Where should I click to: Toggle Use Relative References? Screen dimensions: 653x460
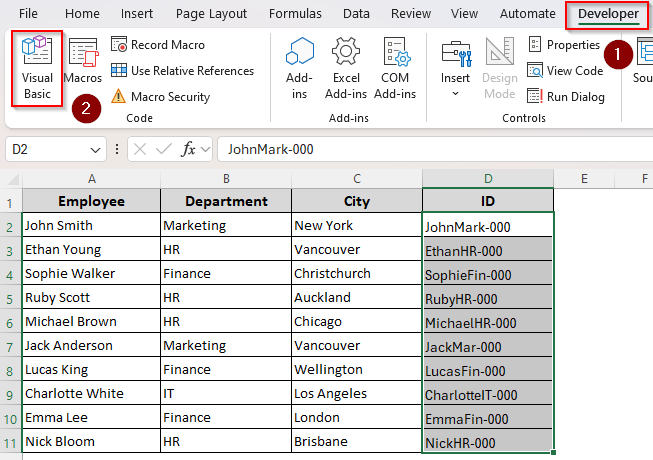point(182,71)
